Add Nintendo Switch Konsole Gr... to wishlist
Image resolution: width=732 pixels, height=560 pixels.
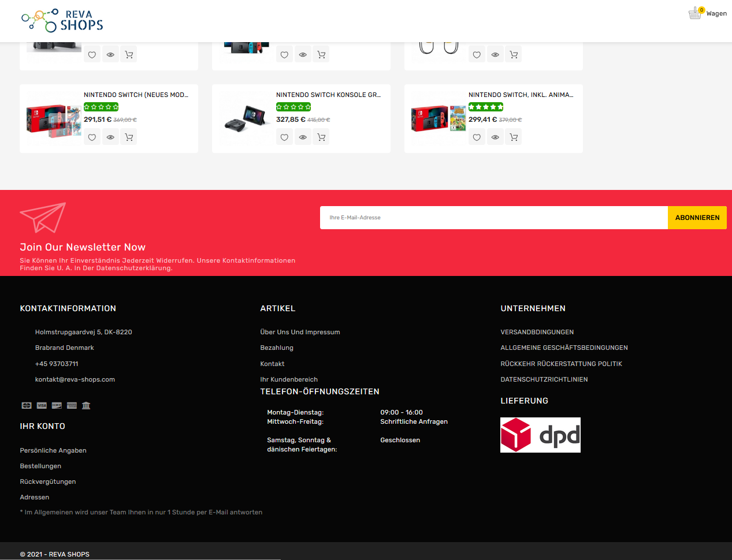(x=284, y=137)
